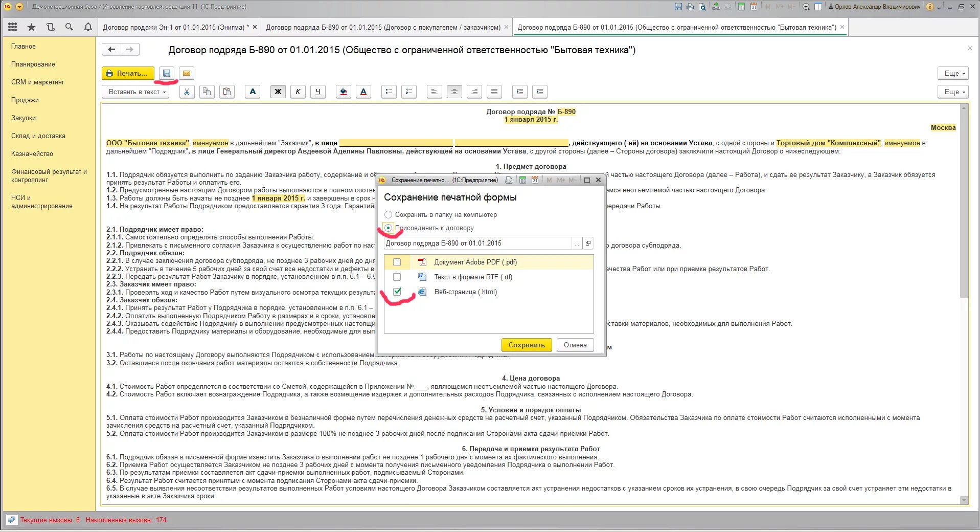Insert bulleted list

(389, 92)
